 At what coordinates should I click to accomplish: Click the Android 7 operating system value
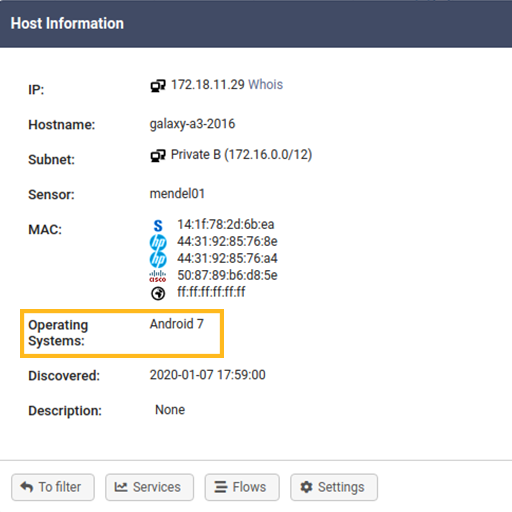point(177,324)
